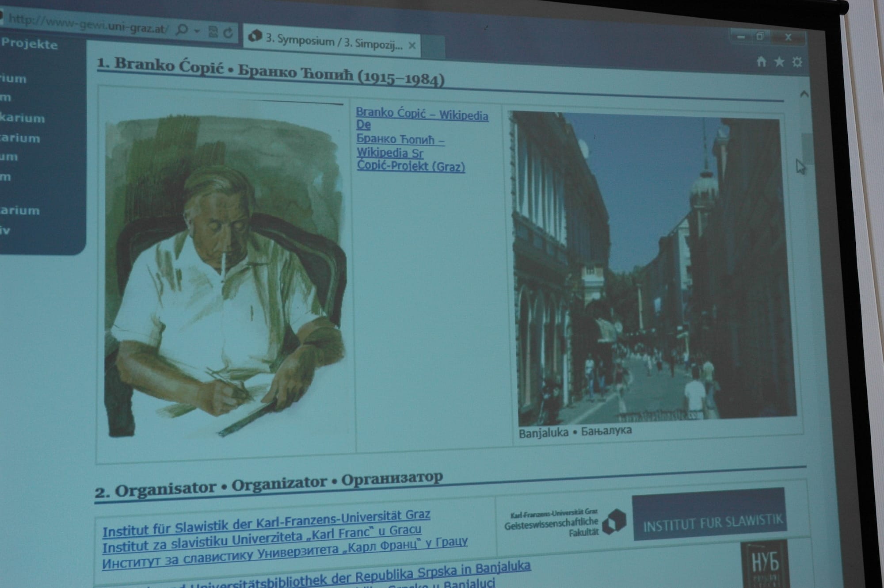This screenshot has height=588, width=884.
Task: Select the 3. Symposium / 3. Simpozij tab
Action: click(x=331, y=41)
